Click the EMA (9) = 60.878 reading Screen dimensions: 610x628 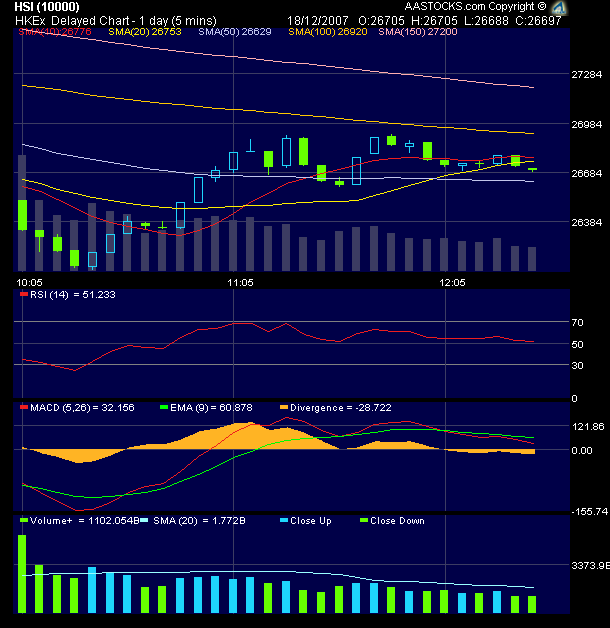[211, 408]
